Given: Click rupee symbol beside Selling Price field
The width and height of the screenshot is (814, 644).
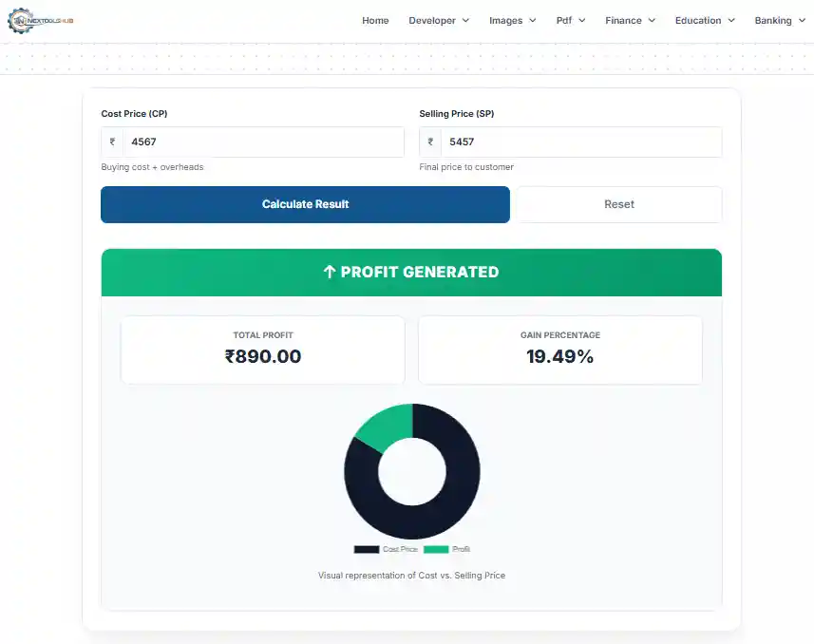Looking at the screenshot, I should [x=430, y=142].
